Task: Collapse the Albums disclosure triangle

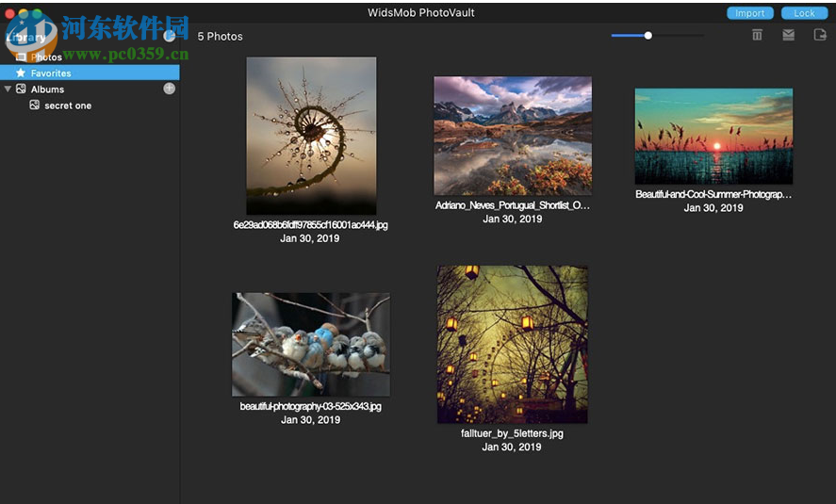Action: [x=8, y=89]
